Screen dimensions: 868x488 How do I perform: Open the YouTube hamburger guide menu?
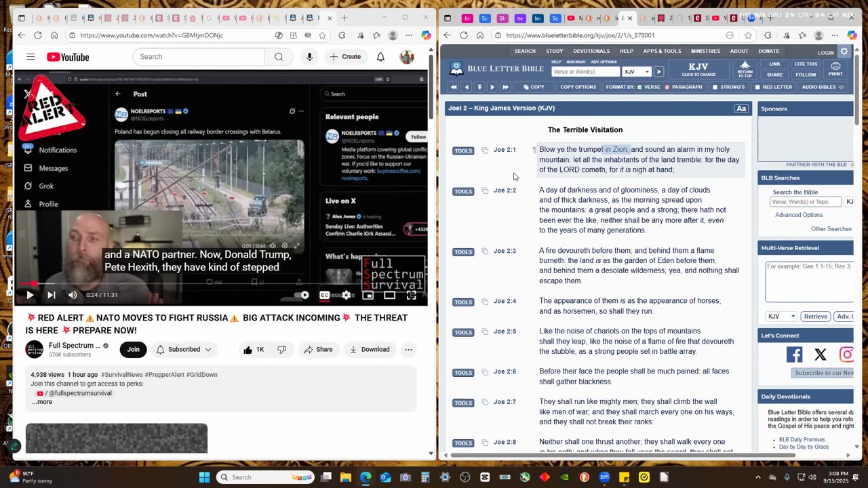click(31, 57)
